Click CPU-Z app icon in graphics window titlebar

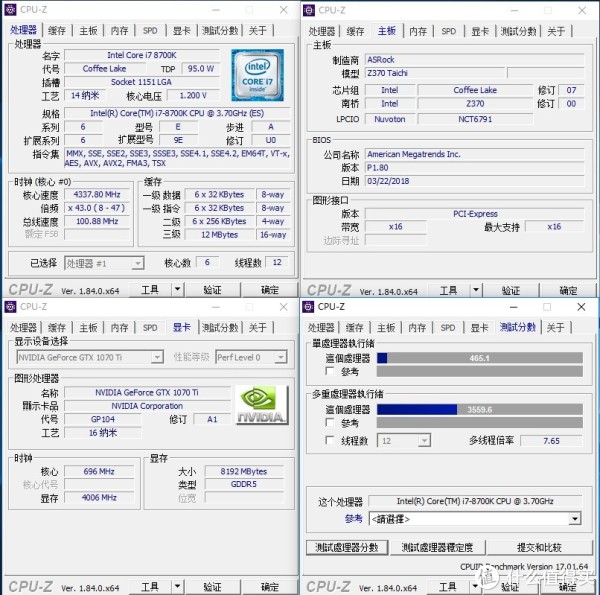pyautogui.click(x=10, y=306)
